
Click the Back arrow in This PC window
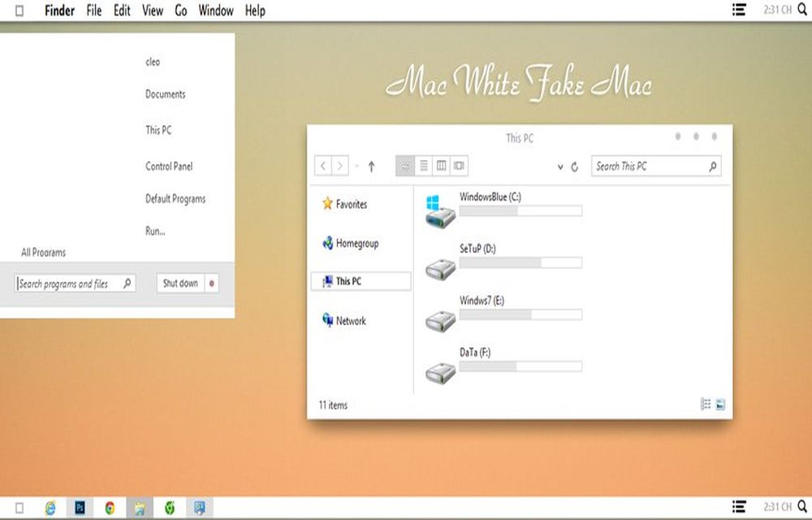323,166
